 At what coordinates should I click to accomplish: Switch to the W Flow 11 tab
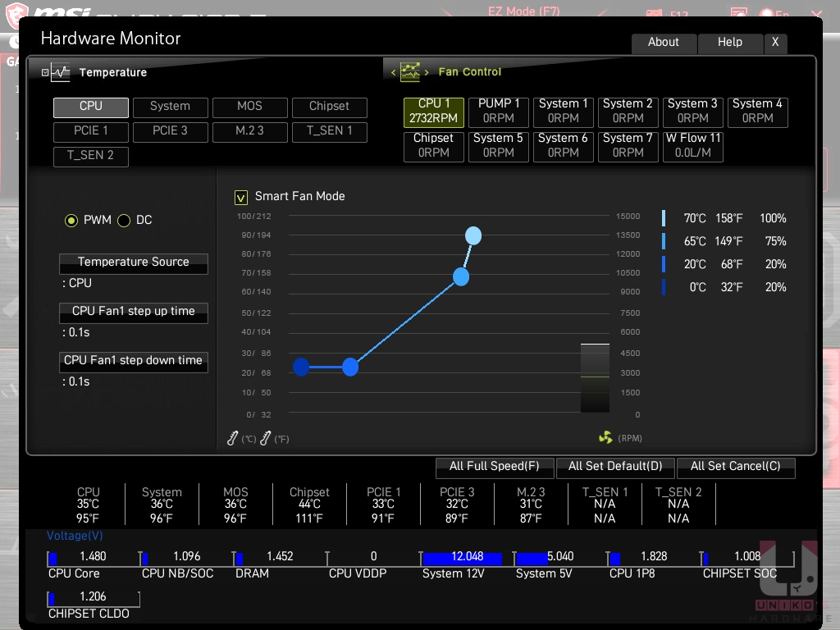(x=692, y=147)
